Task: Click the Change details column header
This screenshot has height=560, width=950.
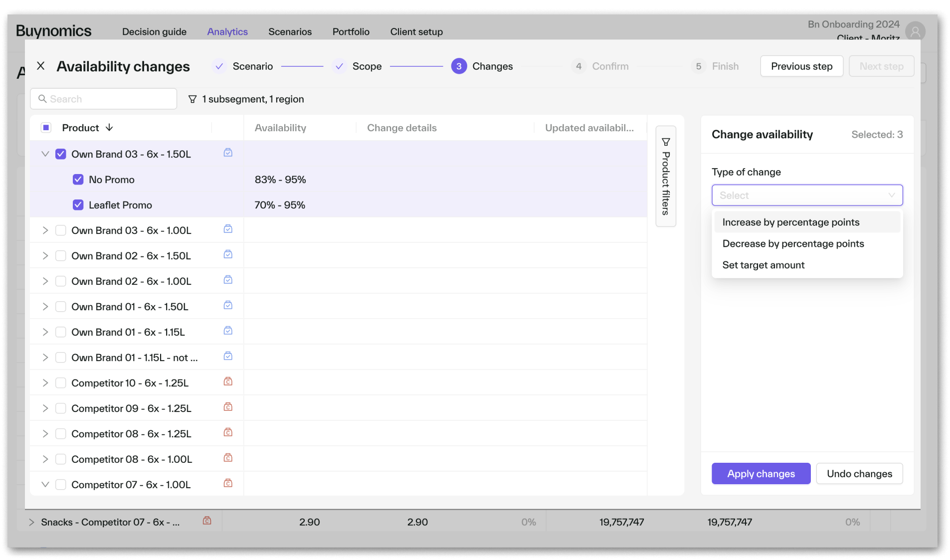Action: 402,128
